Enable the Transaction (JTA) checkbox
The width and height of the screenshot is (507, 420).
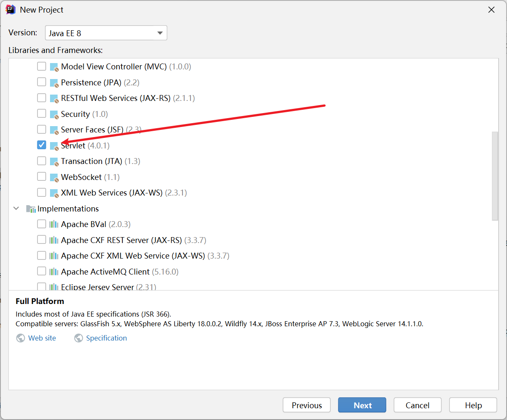pos(42,161)
